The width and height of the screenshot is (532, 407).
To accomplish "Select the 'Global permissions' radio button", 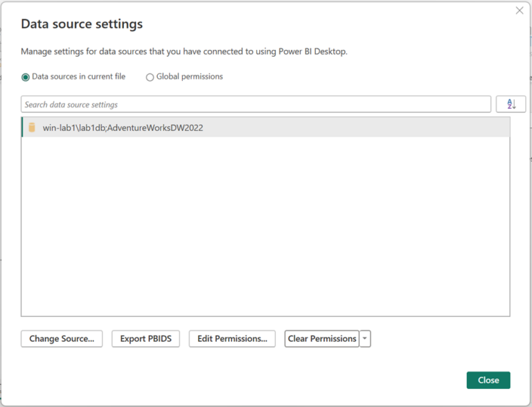I will [x=150, y=77].
